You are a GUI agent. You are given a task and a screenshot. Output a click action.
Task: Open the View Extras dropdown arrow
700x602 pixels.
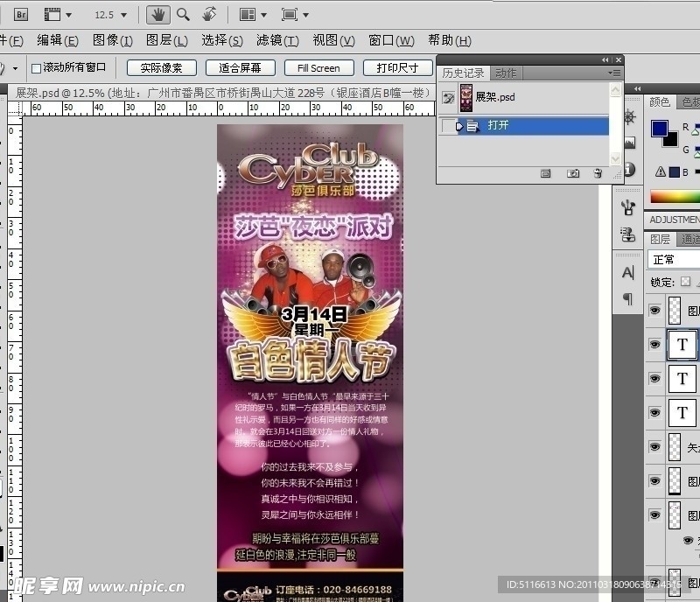[69, 15]
